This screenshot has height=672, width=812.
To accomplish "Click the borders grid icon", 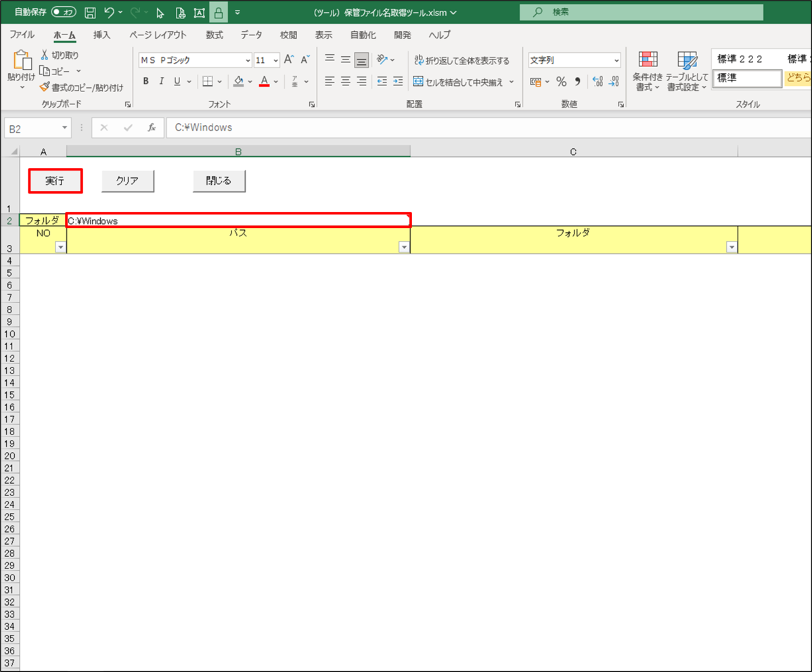I will 208,81.
